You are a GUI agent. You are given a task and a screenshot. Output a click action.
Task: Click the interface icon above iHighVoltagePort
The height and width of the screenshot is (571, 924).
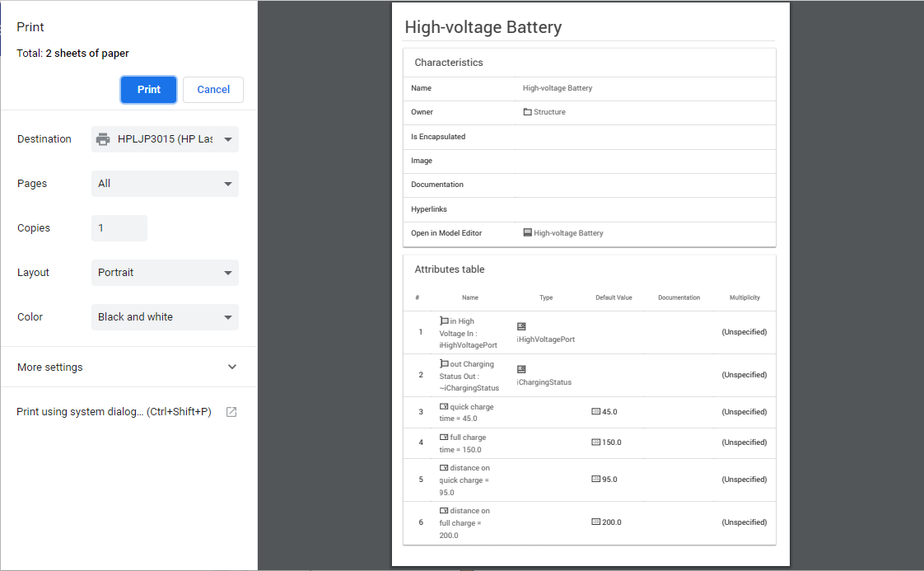pyautogui.click(x=521, y=326)
